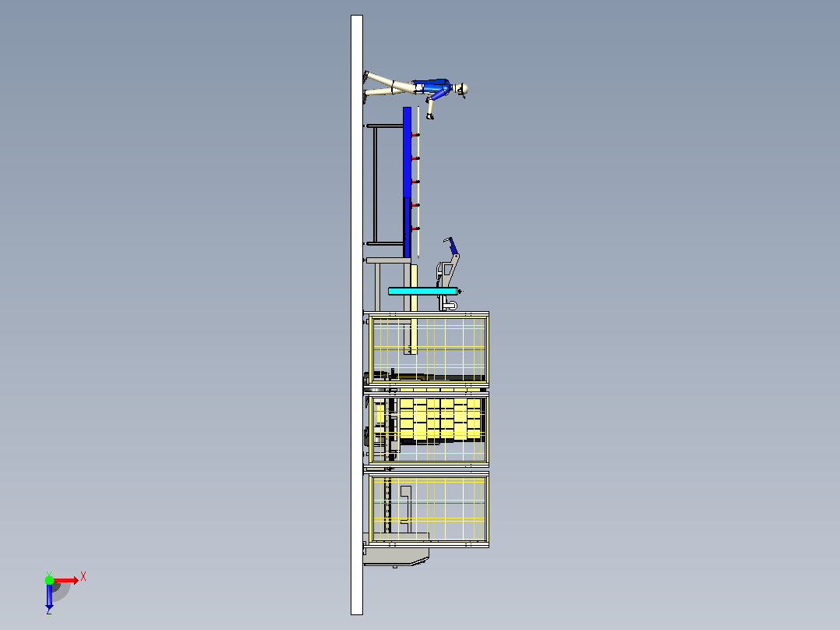
Task: Select the gray rectangular frame left of blue panel
Action: [x=385, y=185]
